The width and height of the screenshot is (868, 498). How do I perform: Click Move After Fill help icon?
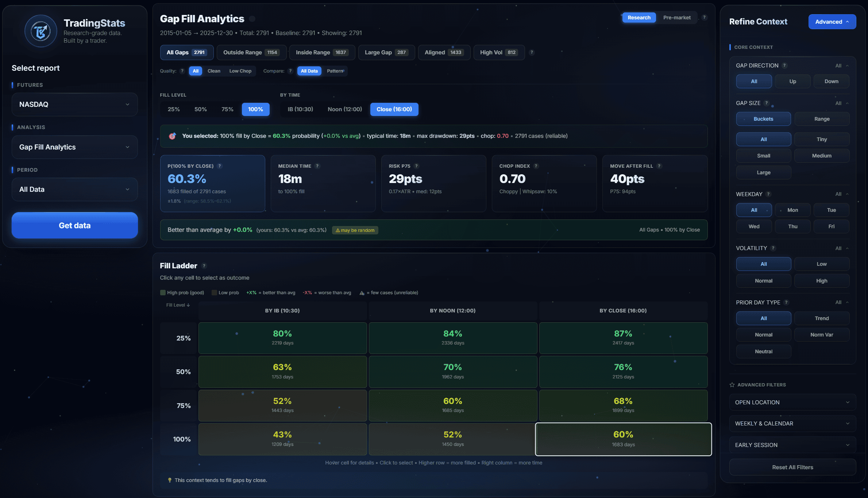coord(659,166)
